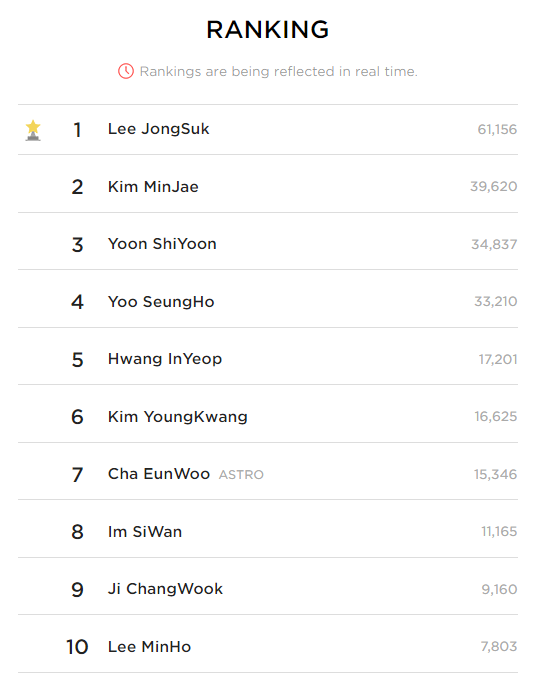
Task: Click on Lee MinHo's name
Action: 149,647
